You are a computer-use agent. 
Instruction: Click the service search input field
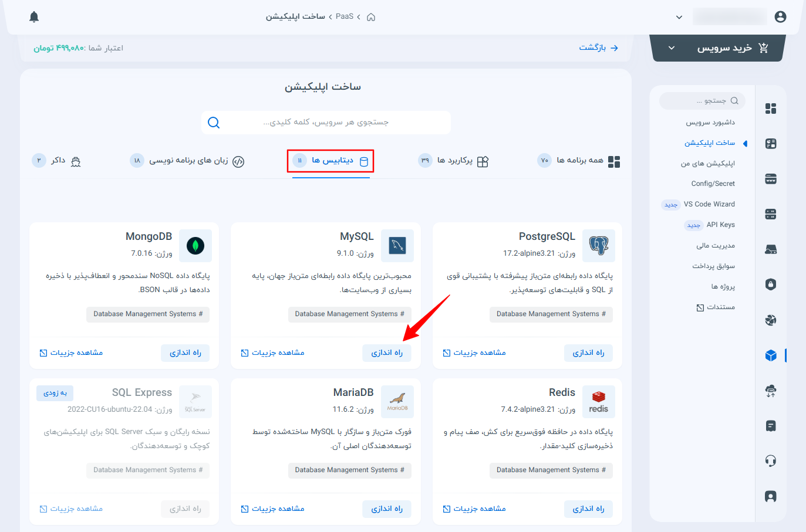click(326, 123)
